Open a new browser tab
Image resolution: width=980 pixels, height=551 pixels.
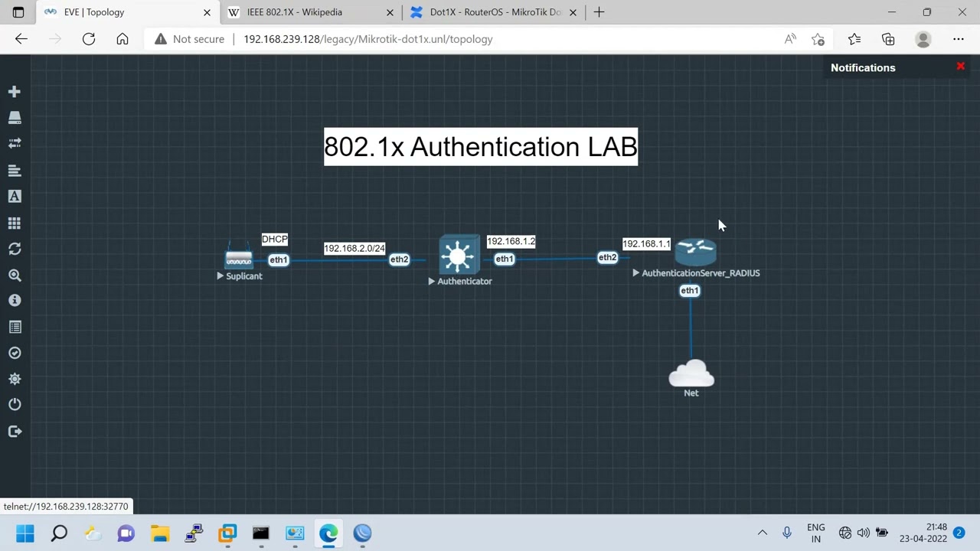point(599,12)
